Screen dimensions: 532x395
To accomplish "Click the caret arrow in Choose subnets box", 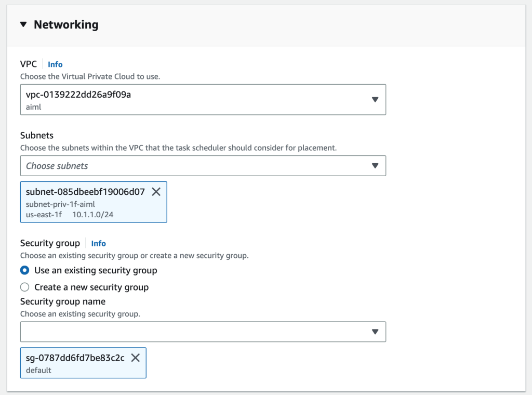I will tap(375, 166).
